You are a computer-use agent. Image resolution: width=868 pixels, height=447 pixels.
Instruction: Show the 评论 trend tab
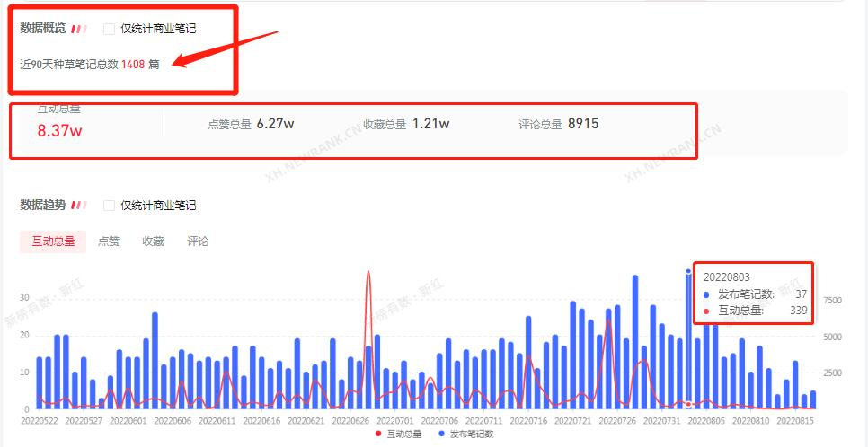[198, 241]
